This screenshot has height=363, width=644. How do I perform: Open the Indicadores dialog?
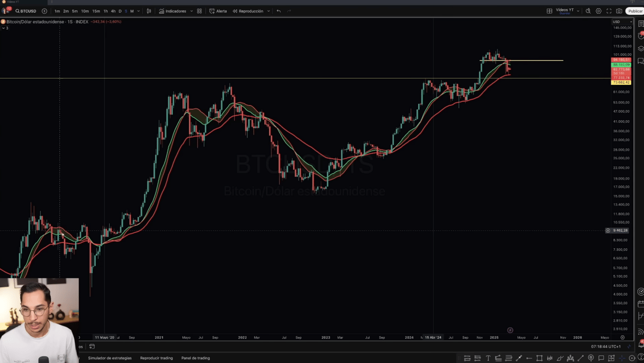pos(172,11)
